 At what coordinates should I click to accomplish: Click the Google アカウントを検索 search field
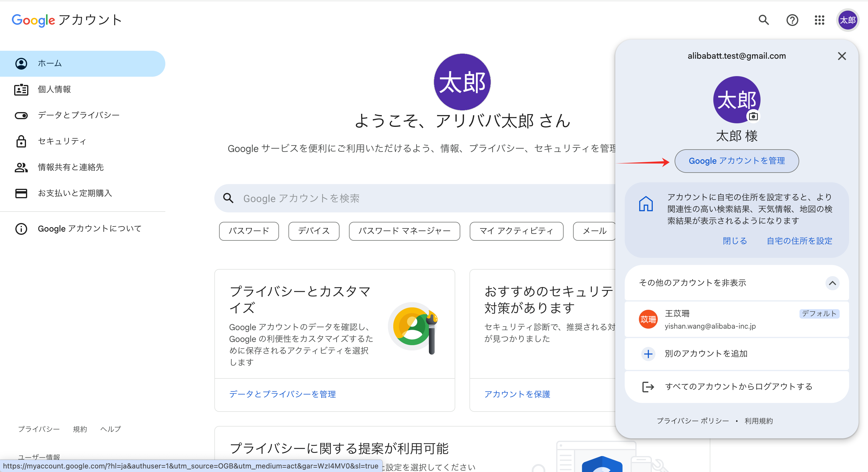(415, 198)
